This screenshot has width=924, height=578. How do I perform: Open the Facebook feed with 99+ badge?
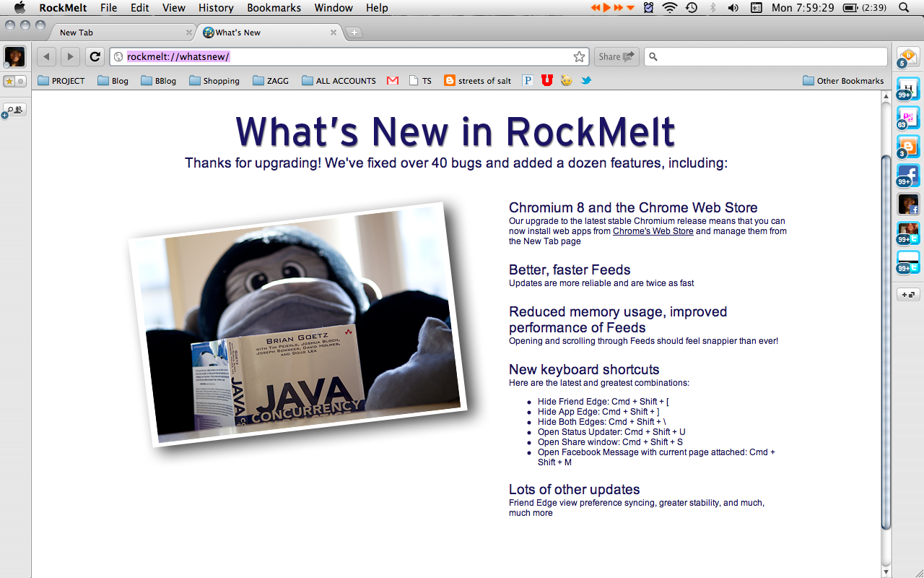(908, 175)
